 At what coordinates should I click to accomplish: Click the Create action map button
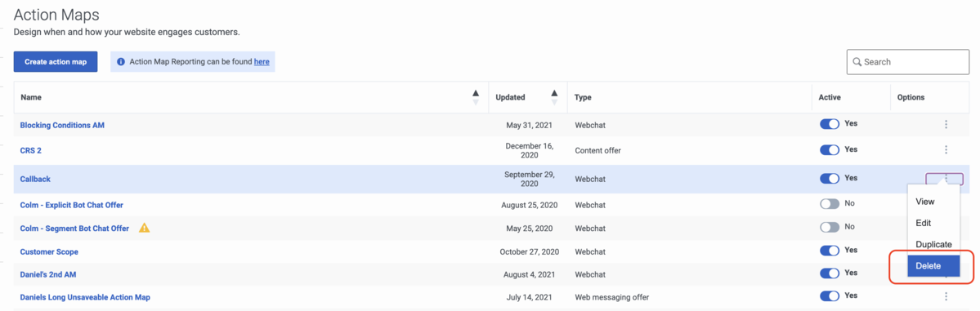56,62
